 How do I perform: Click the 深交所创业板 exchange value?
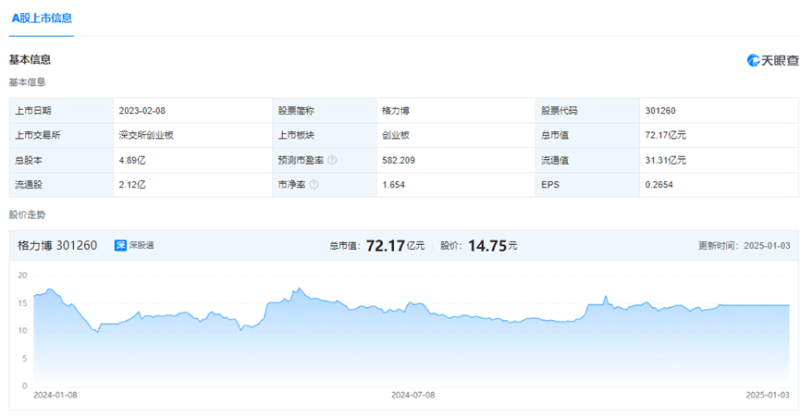tap(146, 135)
